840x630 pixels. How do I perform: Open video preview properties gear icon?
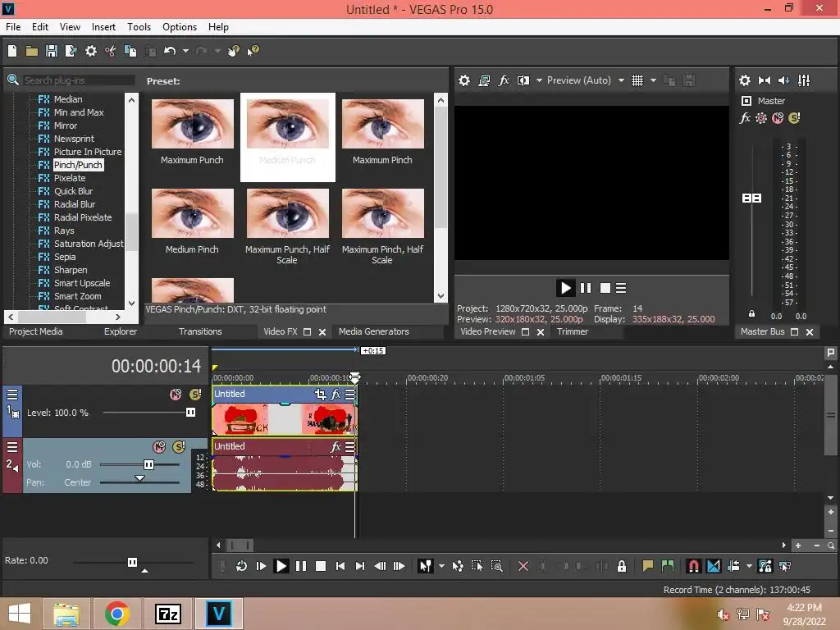pyautogui.click(x=464, y=80)
